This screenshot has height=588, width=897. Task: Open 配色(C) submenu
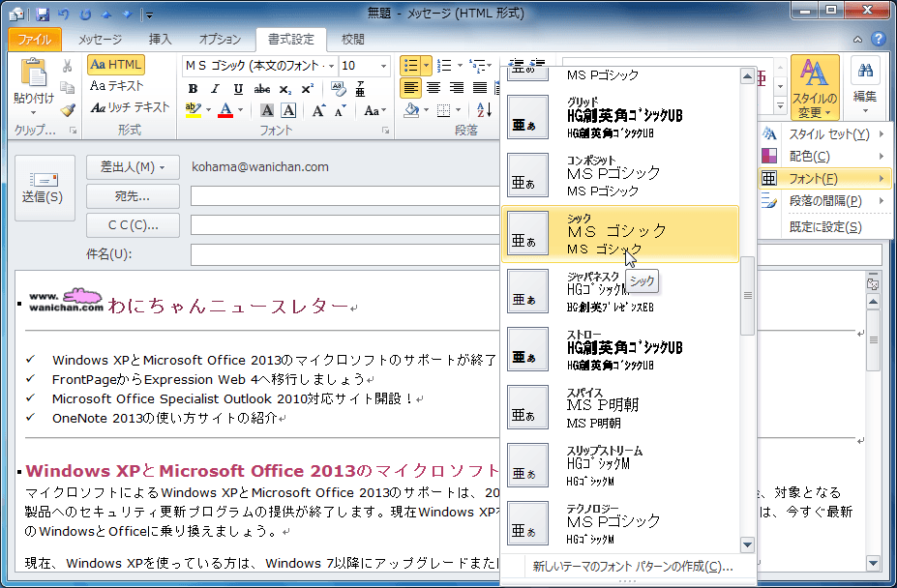point(824,156)
